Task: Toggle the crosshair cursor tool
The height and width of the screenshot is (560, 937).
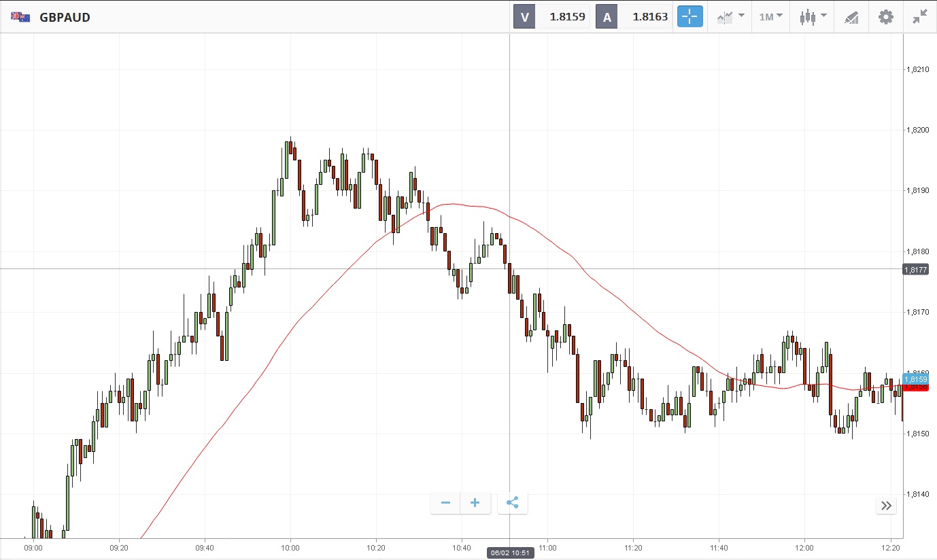Action: 689,17
